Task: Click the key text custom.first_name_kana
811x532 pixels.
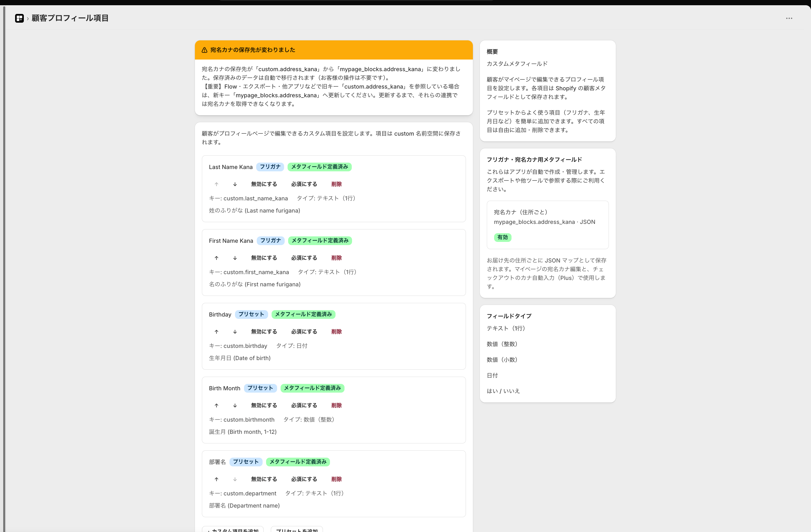Action: coord(256,272)
